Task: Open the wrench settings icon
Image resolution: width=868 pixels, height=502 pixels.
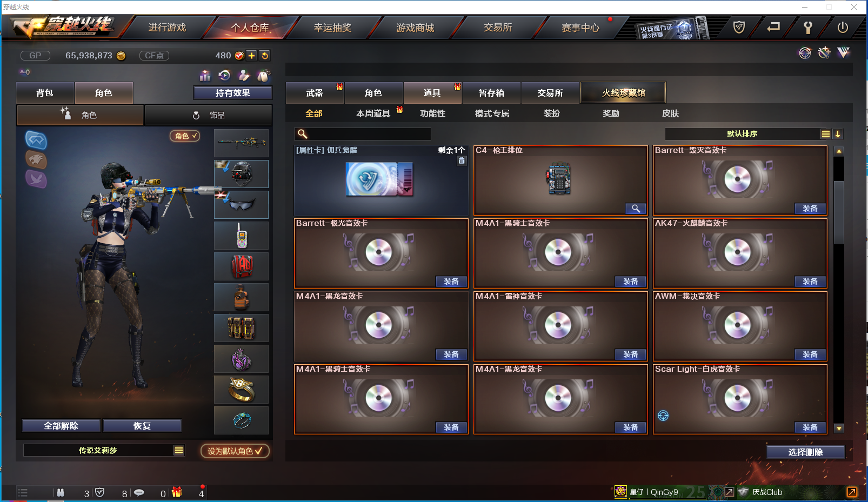Action: point(808,28)
